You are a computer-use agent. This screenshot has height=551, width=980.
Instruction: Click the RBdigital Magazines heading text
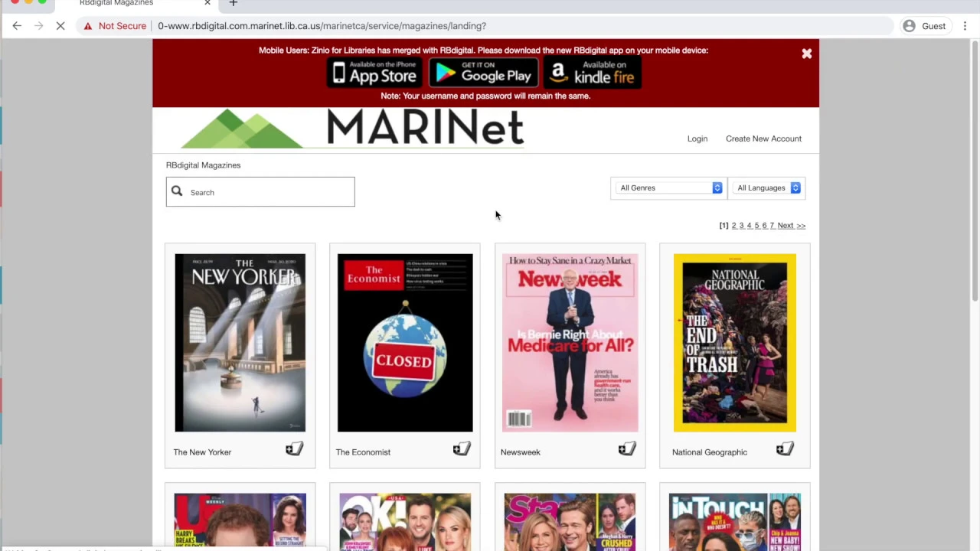(203, 165)
